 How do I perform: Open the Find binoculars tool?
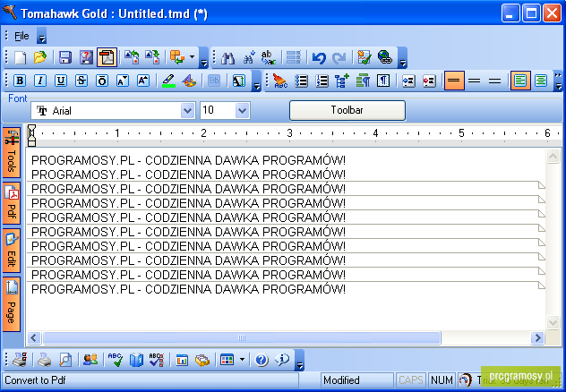coord(227,57)
